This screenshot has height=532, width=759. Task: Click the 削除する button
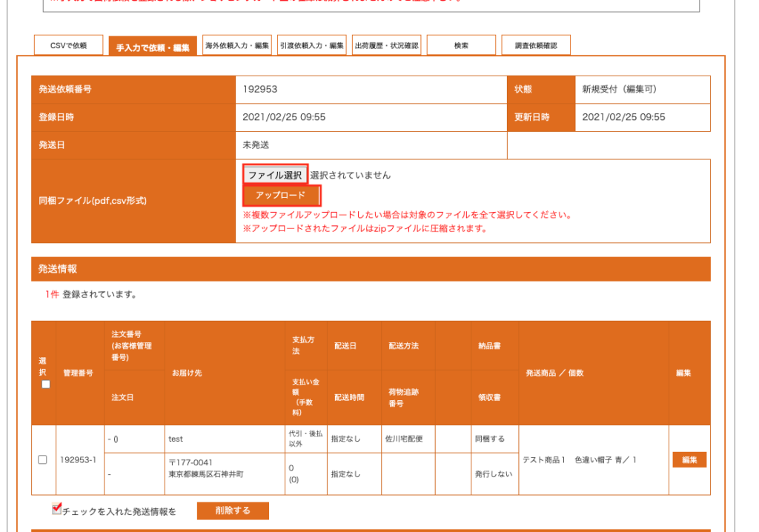233,511
